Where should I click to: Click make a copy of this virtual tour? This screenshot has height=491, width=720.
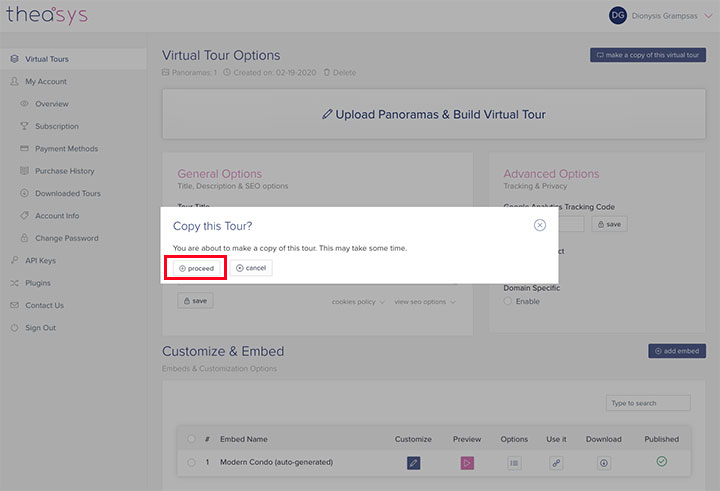(647, 55)
